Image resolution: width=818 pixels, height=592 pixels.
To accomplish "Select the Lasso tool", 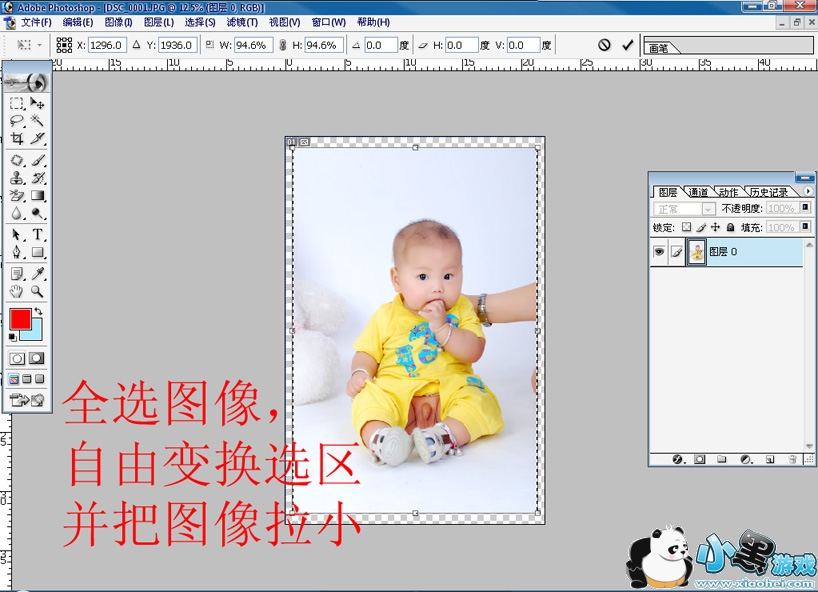I will click(17, 120).
